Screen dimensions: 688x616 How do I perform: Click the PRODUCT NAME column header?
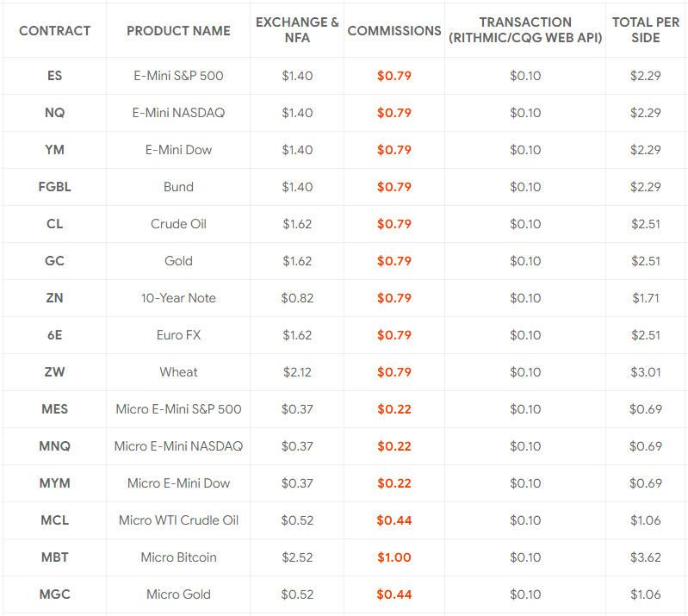click(x=178, y=30)
